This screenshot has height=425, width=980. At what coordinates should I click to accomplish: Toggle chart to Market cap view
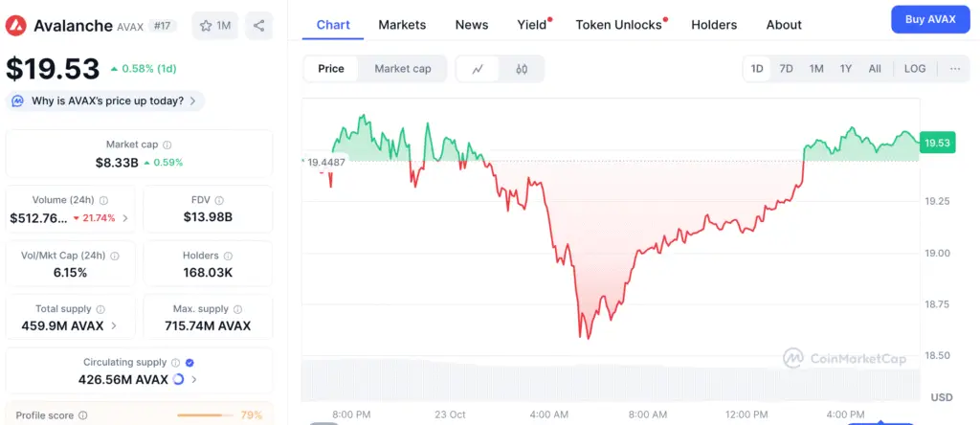pos(402,69)
